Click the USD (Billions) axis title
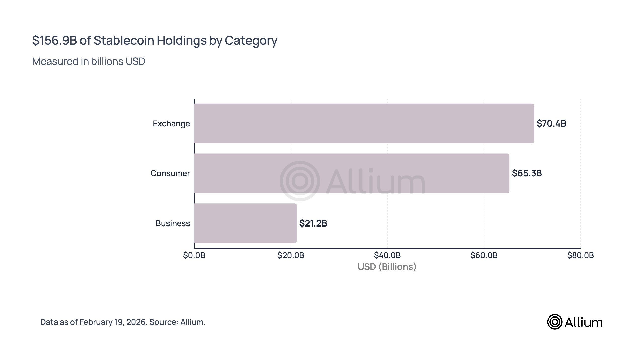 tap(387, 267)
